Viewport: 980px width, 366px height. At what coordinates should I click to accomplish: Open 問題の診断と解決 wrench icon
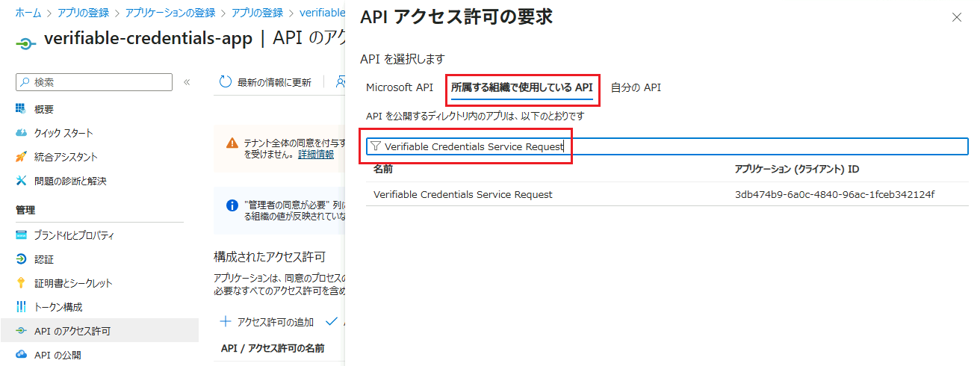click(21, 181)
